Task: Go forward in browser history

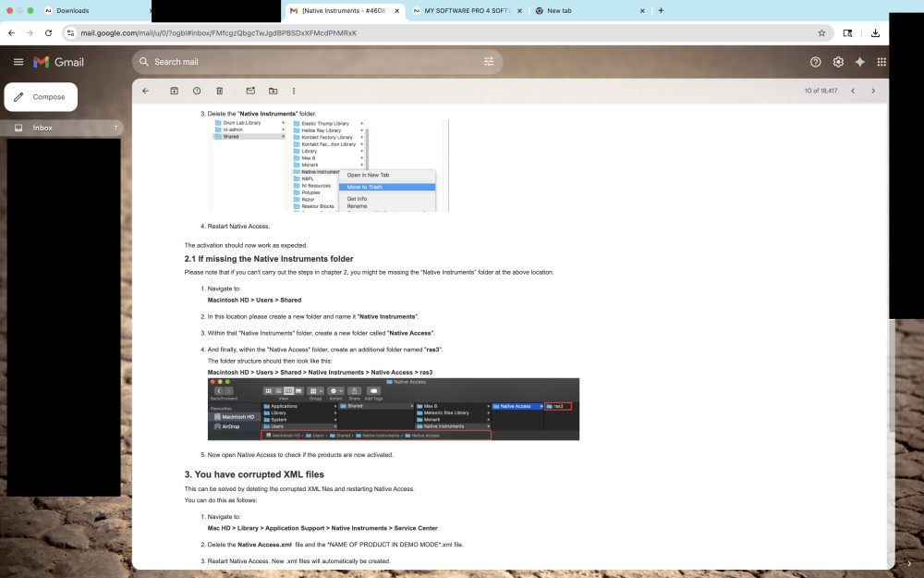Action: [x=30, y=33]
